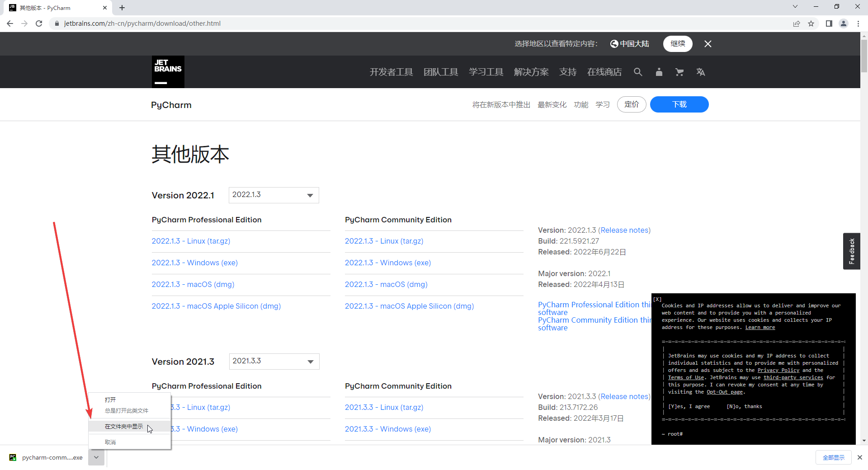Open 开发者工具 nav menu
The height and width of the screenshot is (470, 868).
391,72
